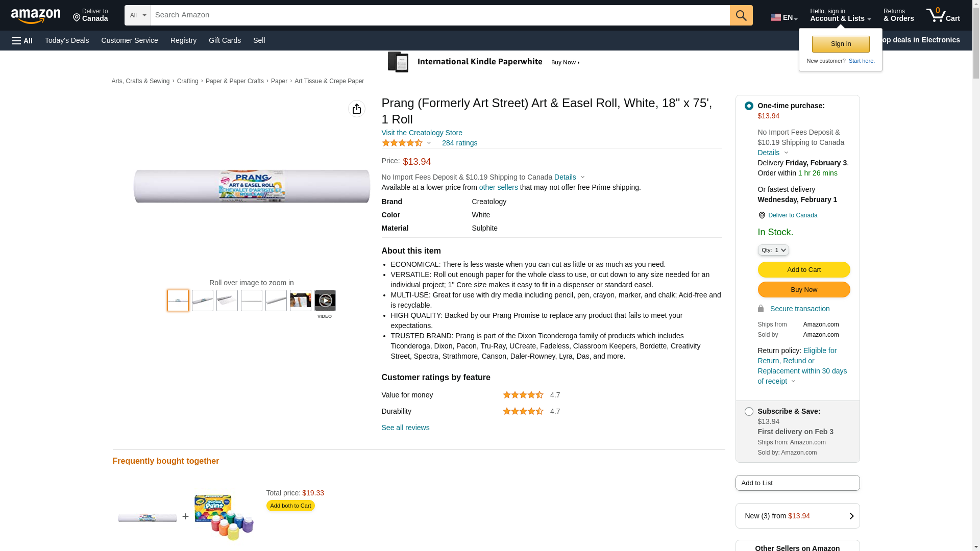Go to Customer Service page
Image resolution: width=980 pixels, height=551 pixels.
pos(130,40)
